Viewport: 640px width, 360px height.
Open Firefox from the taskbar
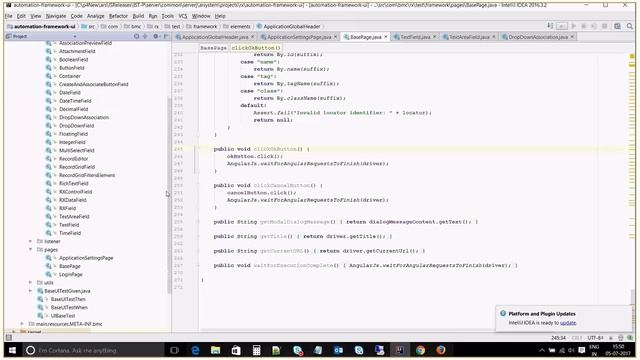441,350
